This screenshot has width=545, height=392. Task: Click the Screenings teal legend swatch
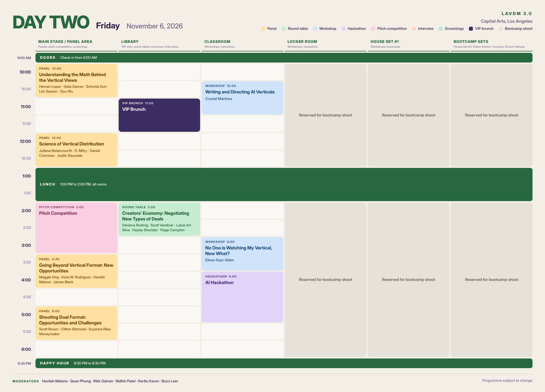(441, 29)
